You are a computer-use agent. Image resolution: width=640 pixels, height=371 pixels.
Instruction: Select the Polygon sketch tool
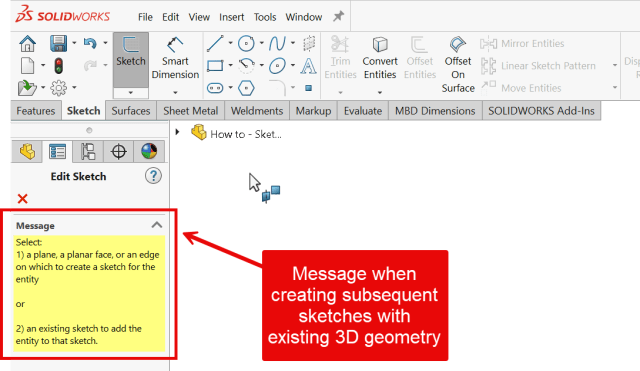(x=246, y=87)
